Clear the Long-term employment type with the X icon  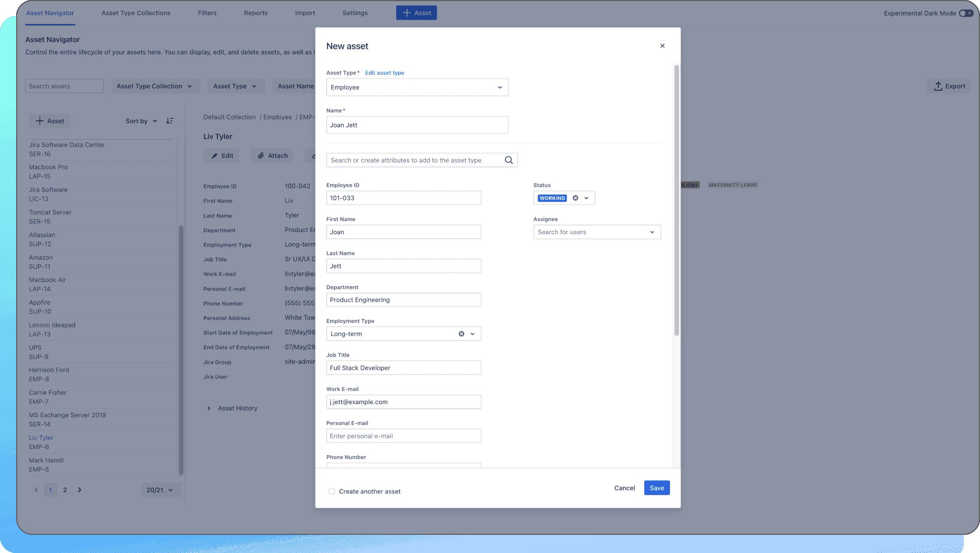pyautogui.click(x=461, y=334)
